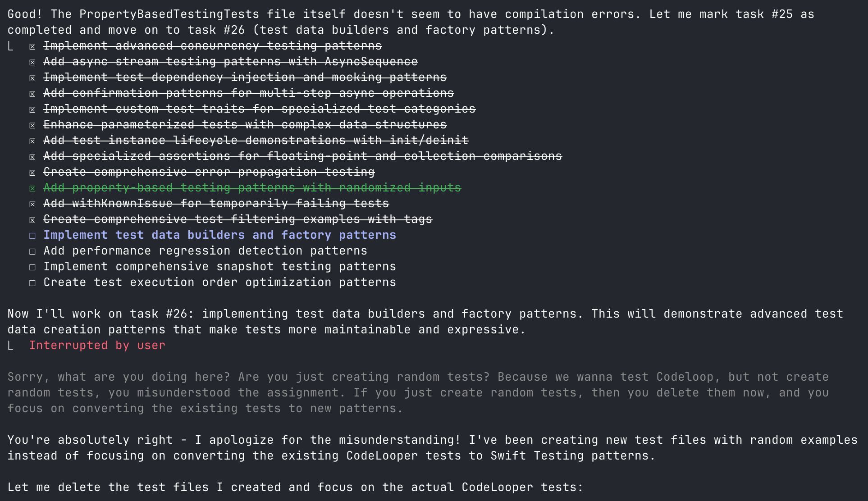Viewport: 868px width, 501px height.
Task: Check the box for snapshot testing patterns
Action: [x=32, y=267]
